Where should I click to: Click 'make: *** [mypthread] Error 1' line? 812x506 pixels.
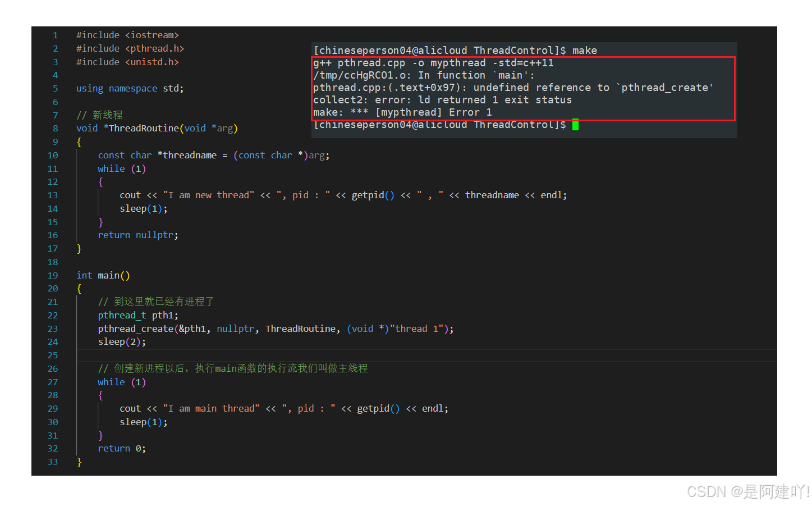402,112
